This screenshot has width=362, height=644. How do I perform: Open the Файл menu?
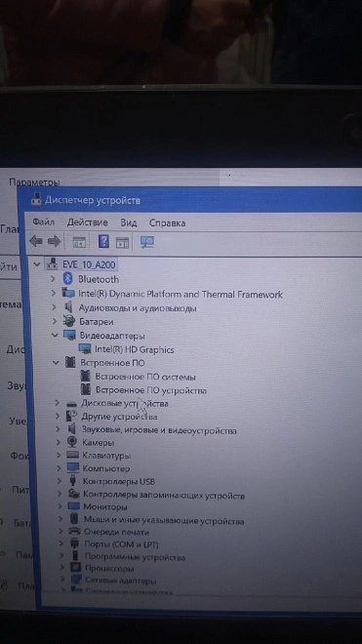point(44,222)
